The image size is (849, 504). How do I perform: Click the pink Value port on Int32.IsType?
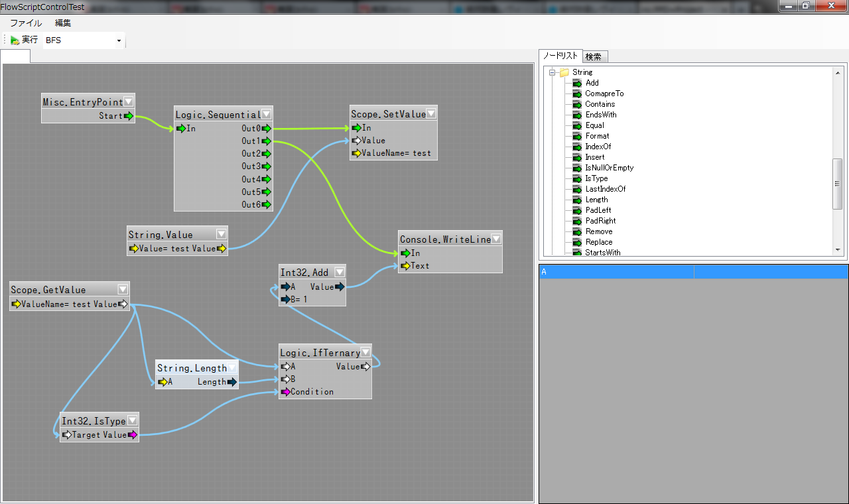133,435
